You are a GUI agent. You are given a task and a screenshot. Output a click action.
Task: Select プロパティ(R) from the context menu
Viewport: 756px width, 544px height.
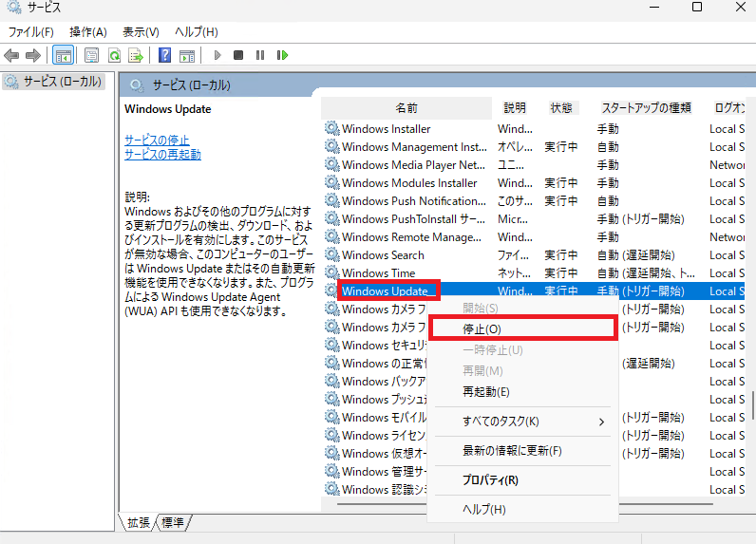pyautogui.click(x=490, y=480)
